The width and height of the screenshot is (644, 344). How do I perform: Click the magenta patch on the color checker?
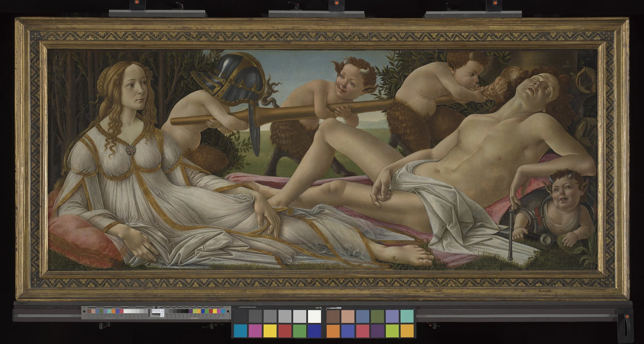[255, 331]
